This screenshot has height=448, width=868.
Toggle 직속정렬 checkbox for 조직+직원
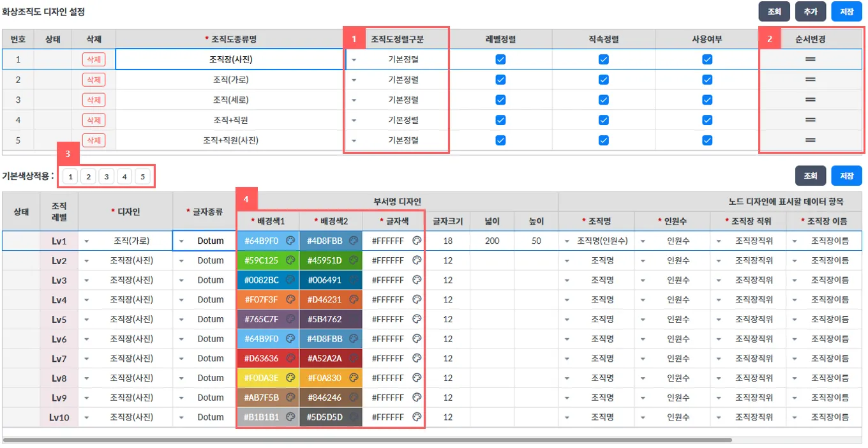coord(604,120)
